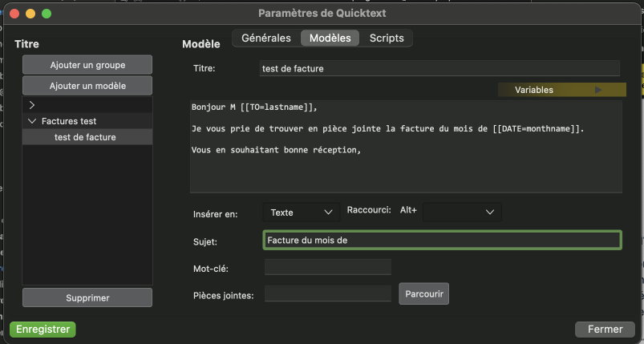
Task: Open the Insérer en Texte dropdown
Action: [x=301, y=212]
